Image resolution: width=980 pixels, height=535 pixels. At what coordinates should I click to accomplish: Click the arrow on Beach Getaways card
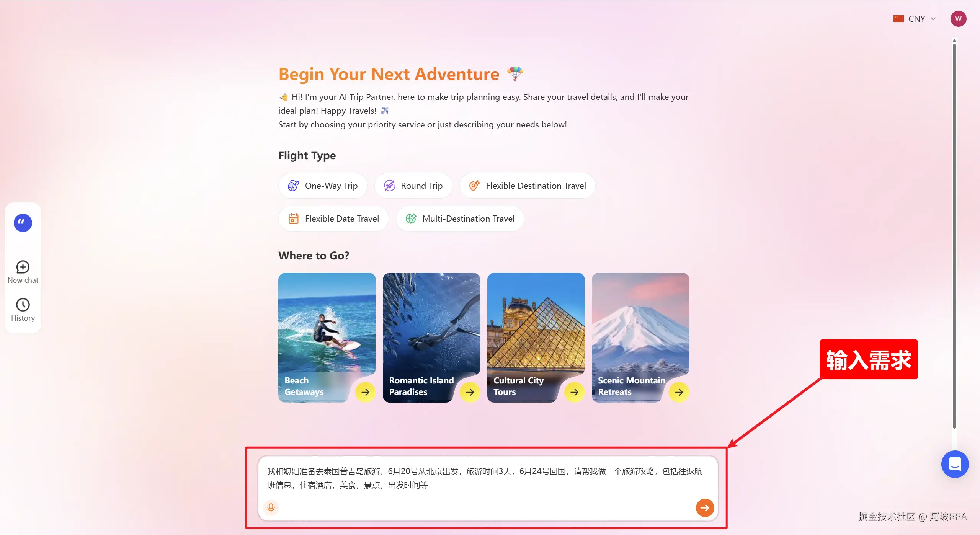click(365, 392)
